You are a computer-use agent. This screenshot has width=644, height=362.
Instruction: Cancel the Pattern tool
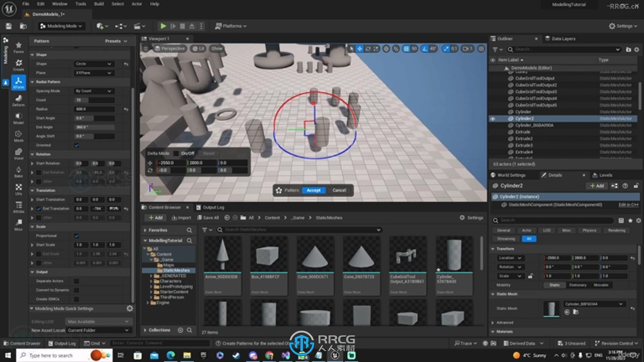pos(339,190)
